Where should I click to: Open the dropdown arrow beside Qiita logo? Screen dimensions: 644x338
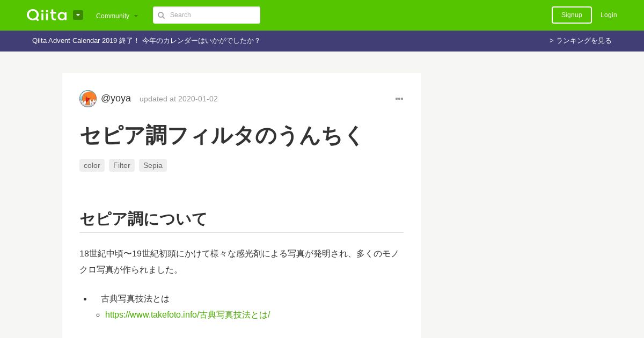(x=78, y=15)
